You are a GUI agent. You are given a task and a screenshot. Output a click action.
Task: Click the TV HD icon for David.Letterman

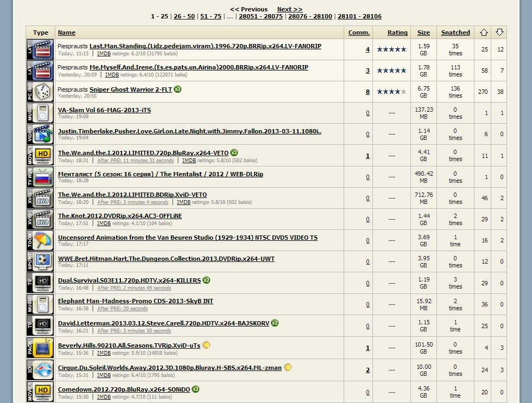[40, 326]
